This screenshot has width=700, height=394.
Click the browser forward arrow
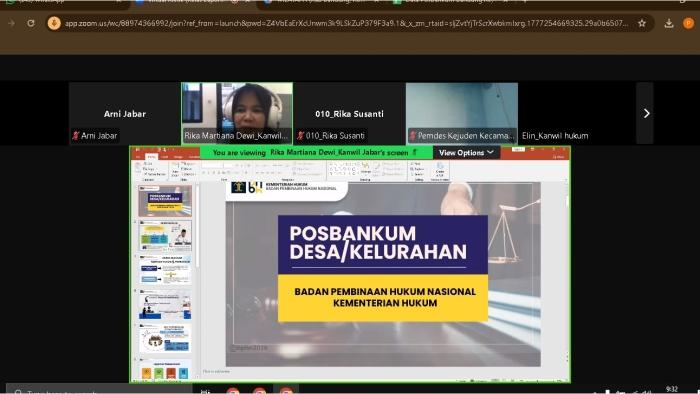(12, 23)
